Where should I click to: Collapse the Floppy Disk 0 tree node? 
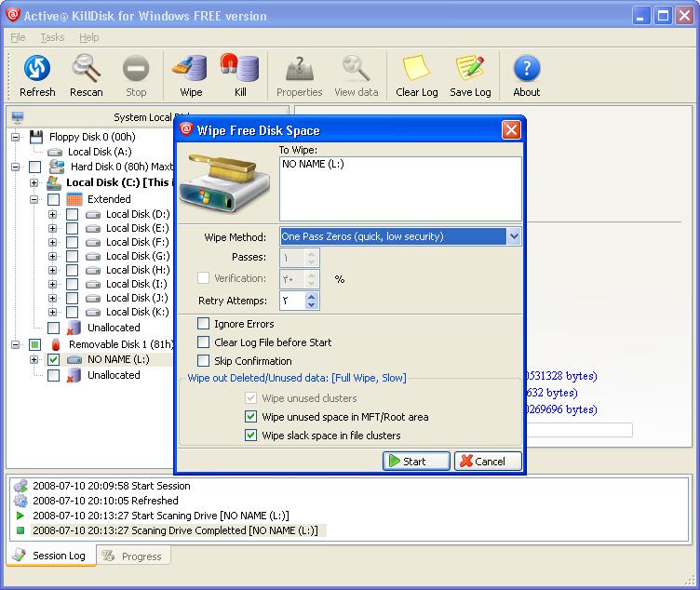click(16, 137)
